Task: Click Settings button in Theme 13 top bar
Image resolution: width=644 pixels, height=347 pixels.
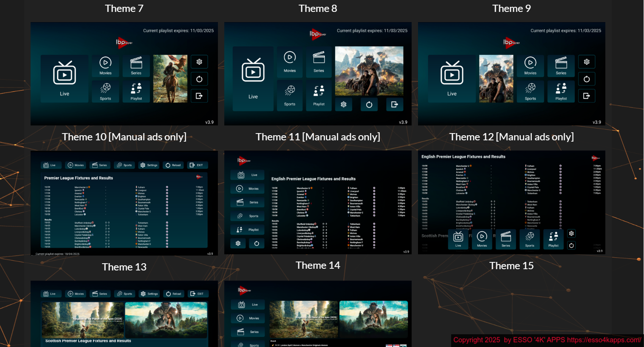Action: [x=149, y=294]
